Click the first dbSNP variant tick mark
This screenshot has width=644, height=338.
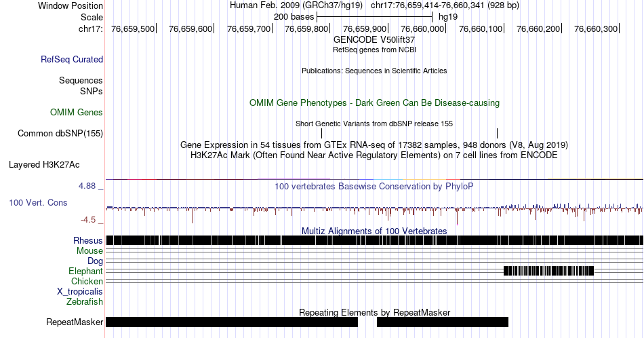pos(321,133)
